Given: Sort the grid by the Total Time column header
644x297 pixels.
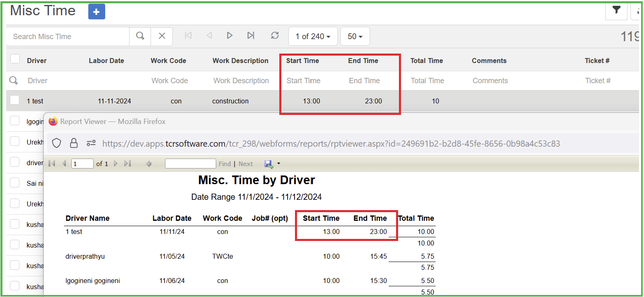Looking at the screenshot, I should pyautogui.click(x=427, y=61).
